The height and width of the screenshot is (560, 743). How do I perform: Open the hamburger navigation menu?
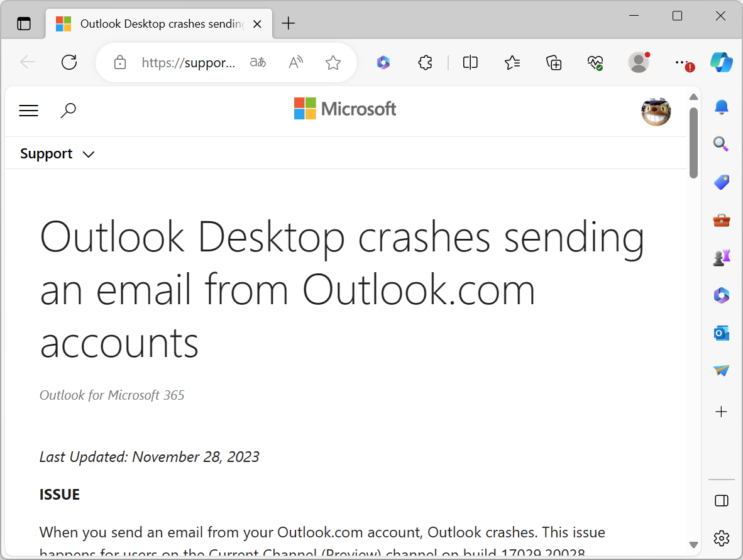[29, 111]
